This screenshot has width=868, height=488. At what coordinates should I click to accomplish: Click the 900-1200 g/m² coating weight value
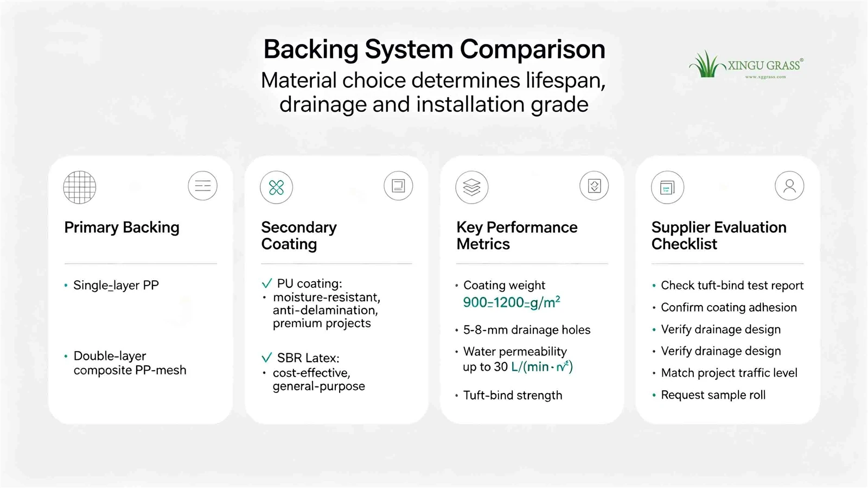pyautogui.click(x=512, y=303)
